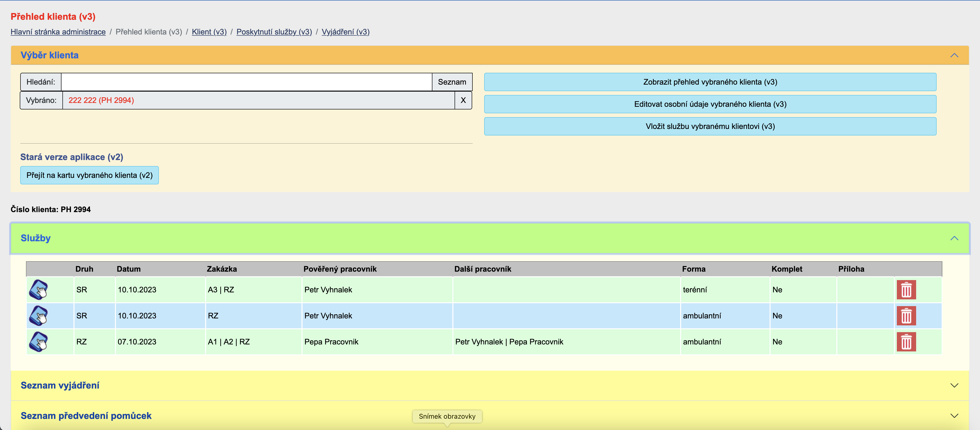Delete the A3 | RZ service row
Screen dimensions: 980x430
point(906,290)
